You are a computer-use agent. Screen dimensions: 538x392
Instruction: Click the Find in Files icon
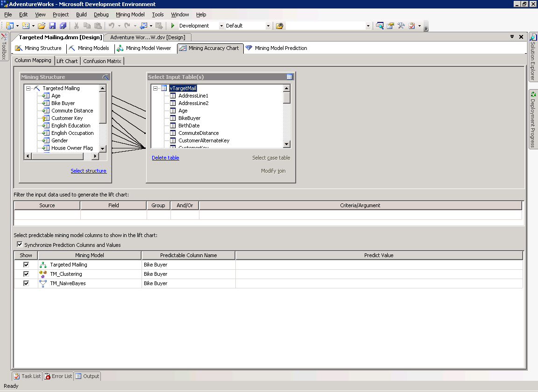[280, 26]
